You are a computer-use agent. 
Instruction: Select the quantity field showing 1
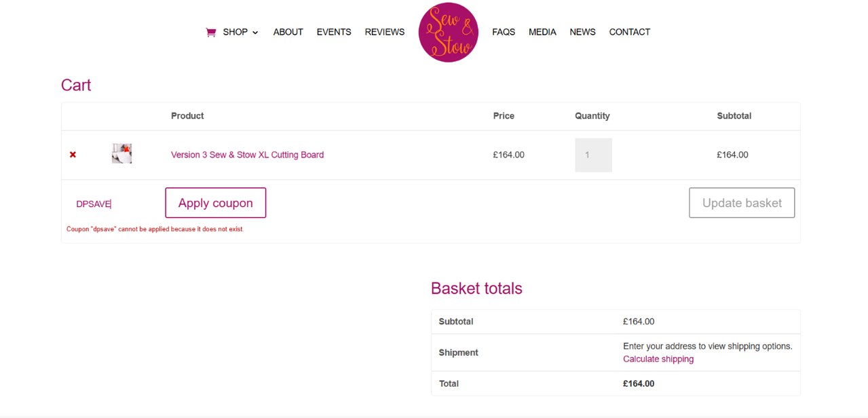(x=593, y=155)
